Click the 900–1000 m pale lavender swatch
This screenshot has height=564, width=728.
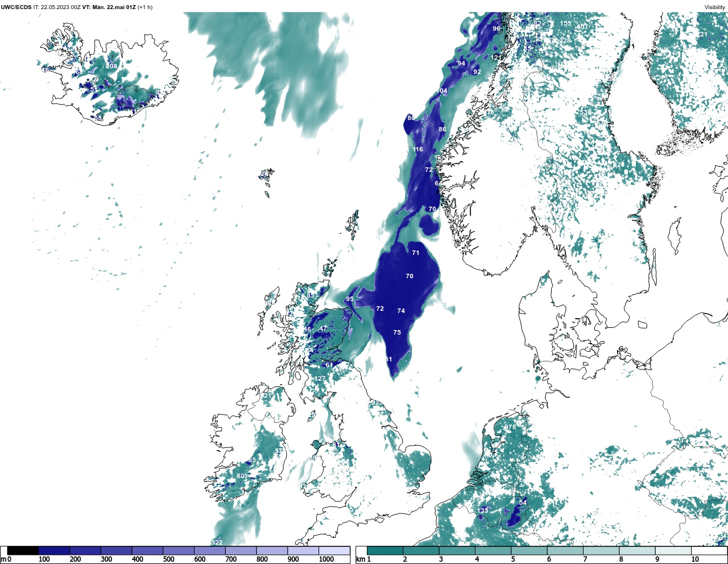click(x=303, y=550)
